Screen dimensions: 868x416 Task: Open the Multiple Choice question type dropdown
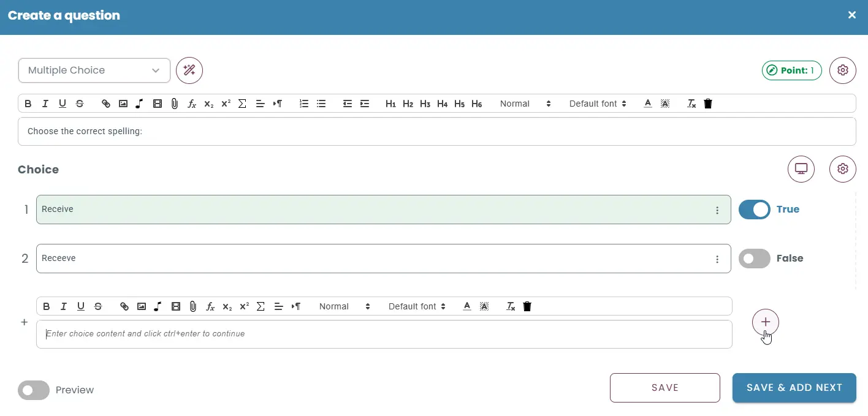[94, 70]
